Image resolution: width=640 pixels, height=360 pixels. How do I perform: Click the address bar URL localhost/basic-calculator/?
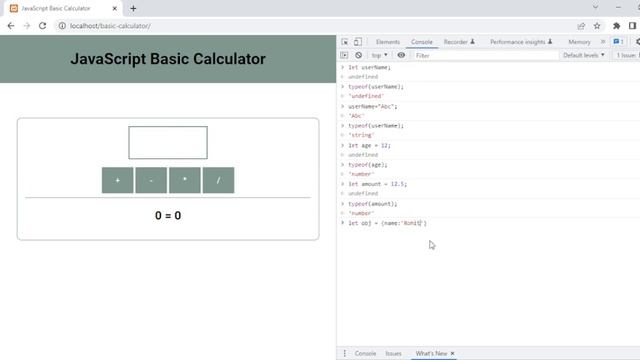click(x=110, y=26)
